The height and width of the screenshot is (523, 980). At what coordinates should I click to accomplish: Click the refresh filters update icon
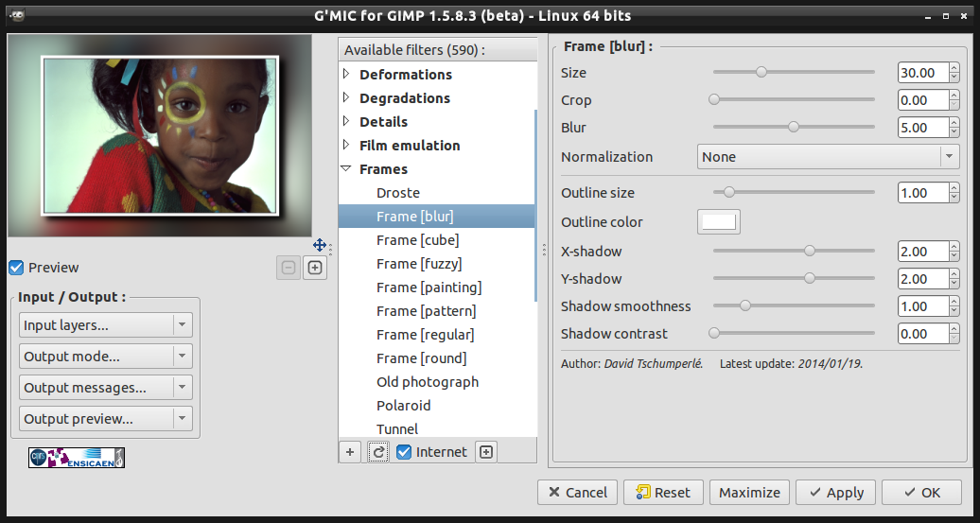tap(378, 452)
